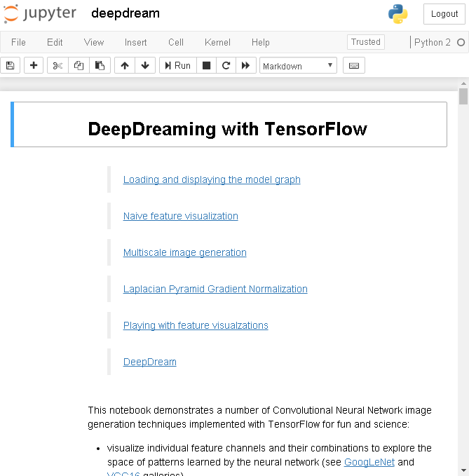Open the File menu
This screenshot has width=469, height=476.
18,42
